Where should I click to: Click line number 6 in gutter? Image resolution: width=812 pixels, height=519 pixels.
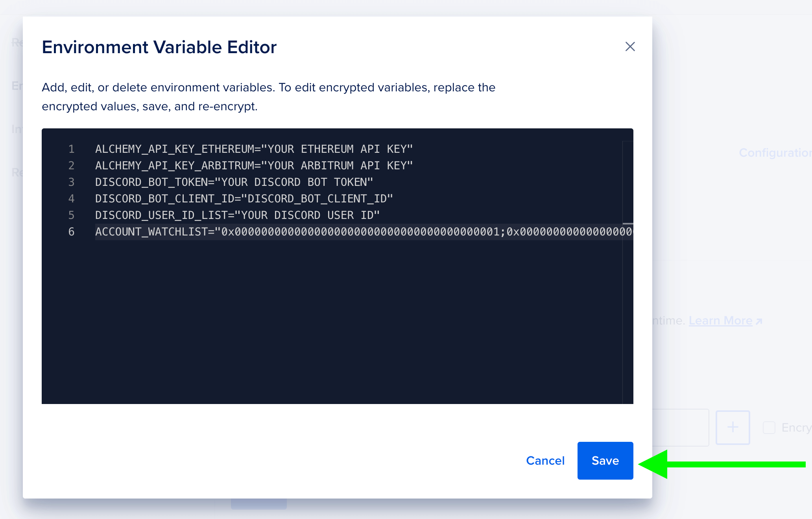point(71,232)
